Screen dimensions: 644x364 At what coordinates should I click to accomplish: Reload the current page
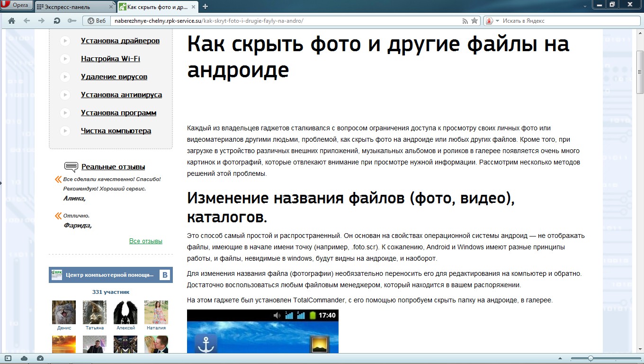(x=57, y=21)
